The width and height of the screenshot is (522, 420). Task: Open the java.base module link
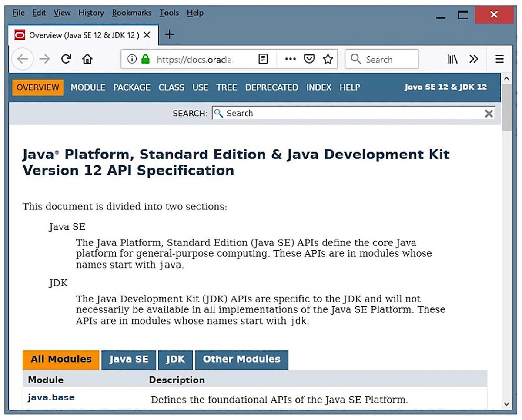(x=51, y=397)
